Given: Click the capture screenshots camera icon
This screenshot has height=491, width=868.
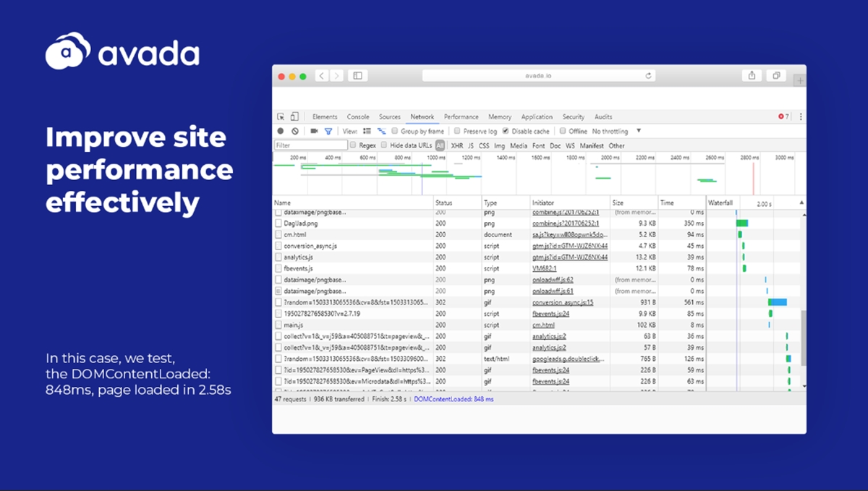Looking at the screenshot, I should pyautogui.click(x=314, y=131).
